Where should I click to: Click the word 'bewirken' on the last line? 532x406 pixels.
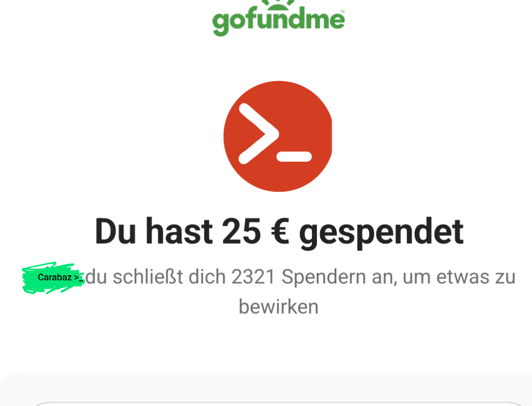(279, 306)
